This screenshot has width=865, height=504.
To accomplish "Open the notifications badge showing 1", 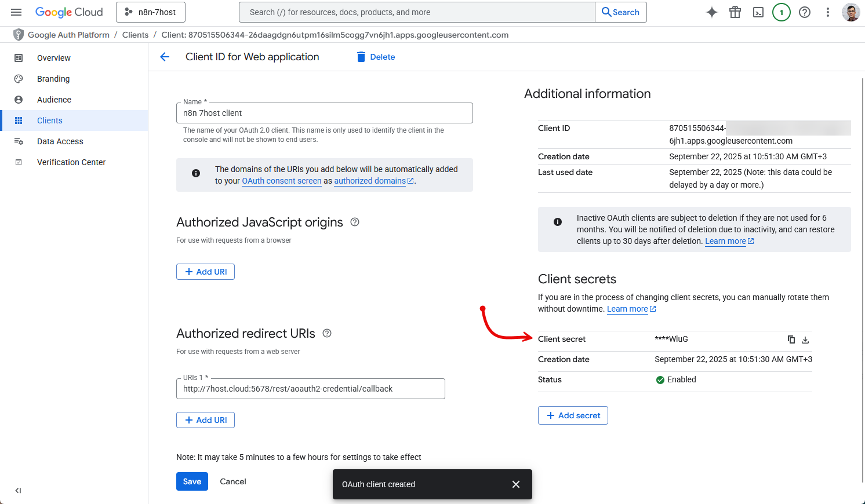I will pos(782,12).
